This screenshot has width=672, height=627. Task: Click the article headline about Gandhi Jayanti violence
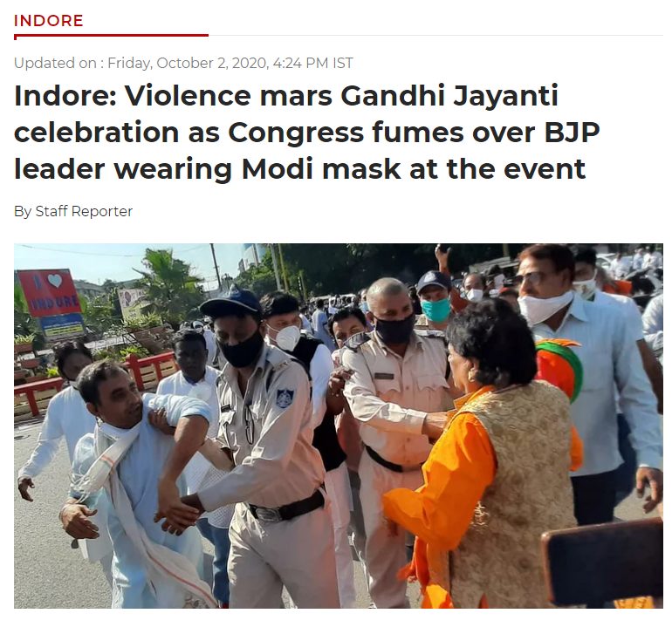coord(306,132)
